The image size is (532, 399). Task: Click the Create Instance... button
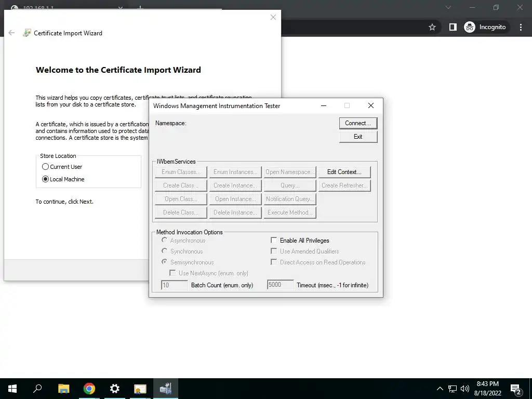[x=235, y=185]
